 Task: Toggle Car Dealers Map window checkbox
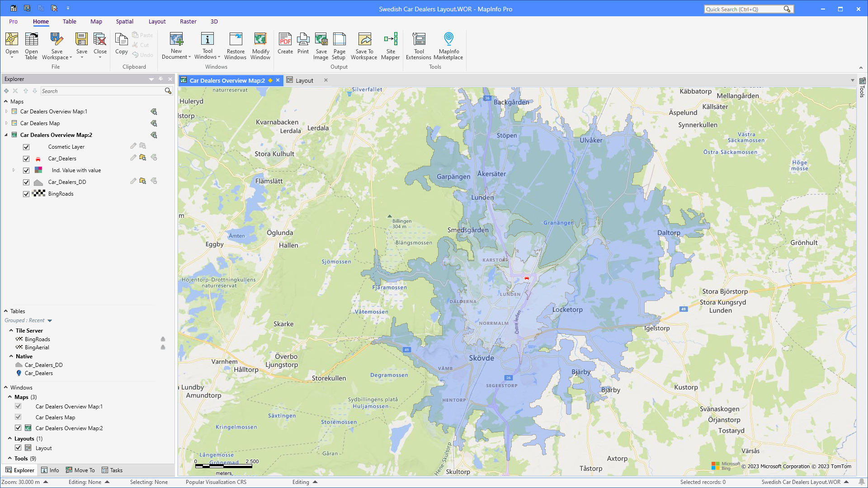click(x=18, y=417)
